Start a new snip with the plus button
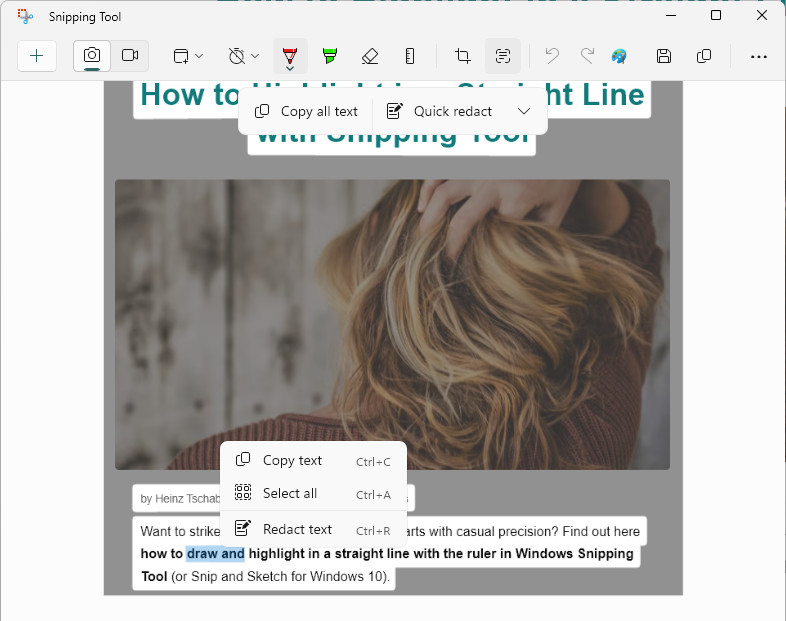The width and height of the screenshot is (786, 621). tap(37, 56)
